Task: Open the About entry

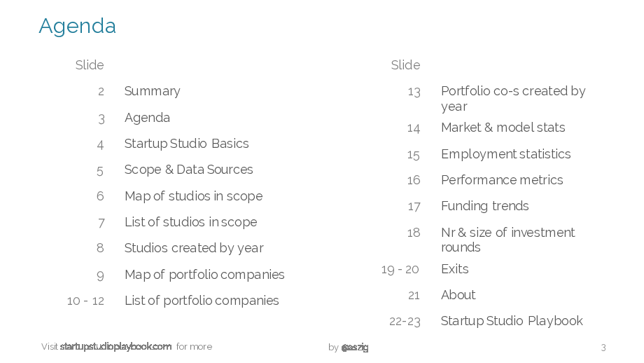Action: pos(458,295)
